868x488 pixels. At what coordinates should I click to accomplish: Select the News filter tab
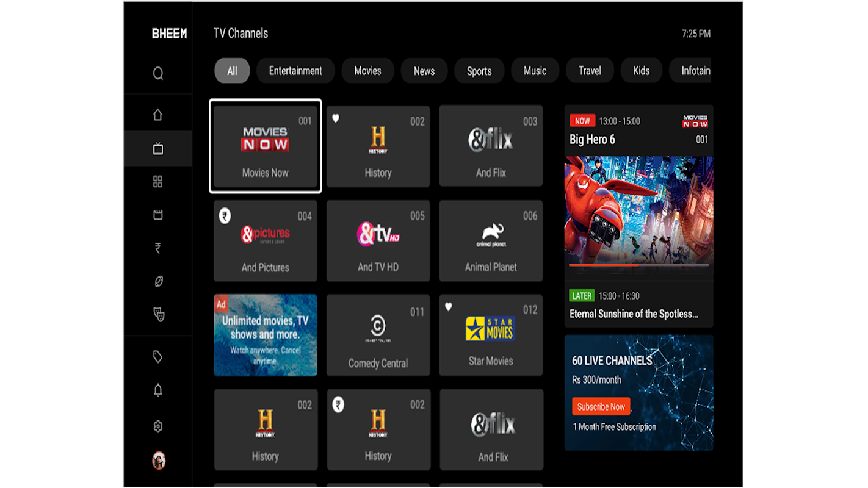[424, 71]
